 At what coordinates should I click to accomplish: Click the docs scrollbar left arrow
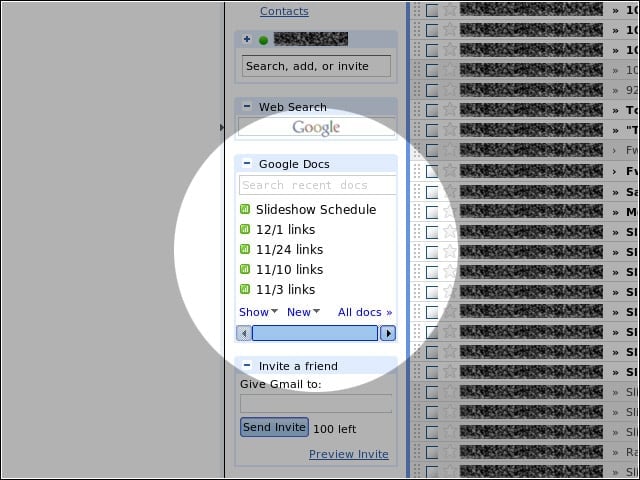244,333
